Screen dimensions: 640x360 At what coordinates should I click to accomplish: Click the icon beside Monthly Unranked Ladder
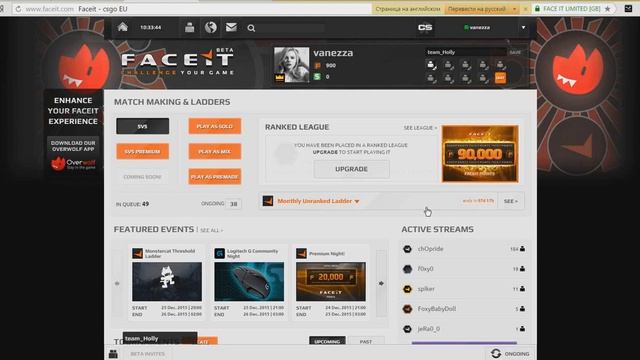click(x=268, y=201)
